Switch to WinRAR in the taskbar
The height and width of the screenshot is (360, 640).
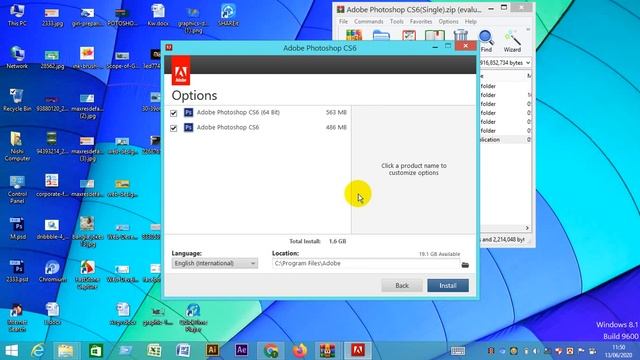pyautogui.click(x=328, y=351)
